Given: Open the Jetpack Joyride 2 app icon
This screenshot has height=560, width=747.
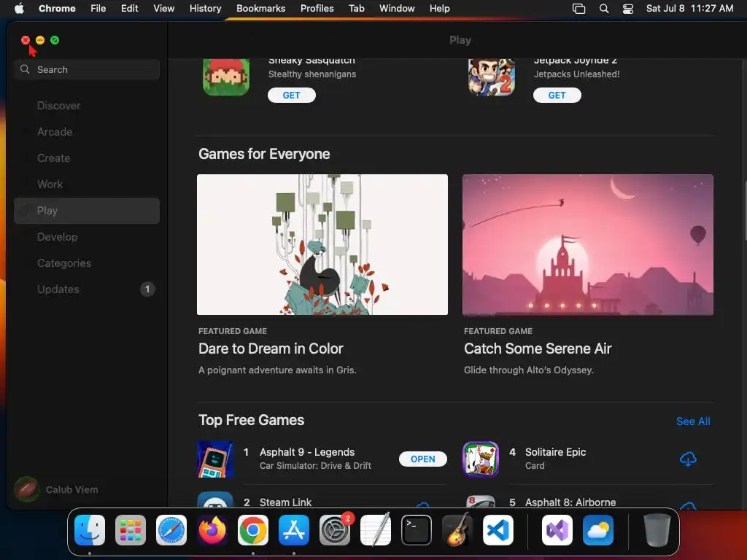Looking at the screenshot, I should click(491, 77).
